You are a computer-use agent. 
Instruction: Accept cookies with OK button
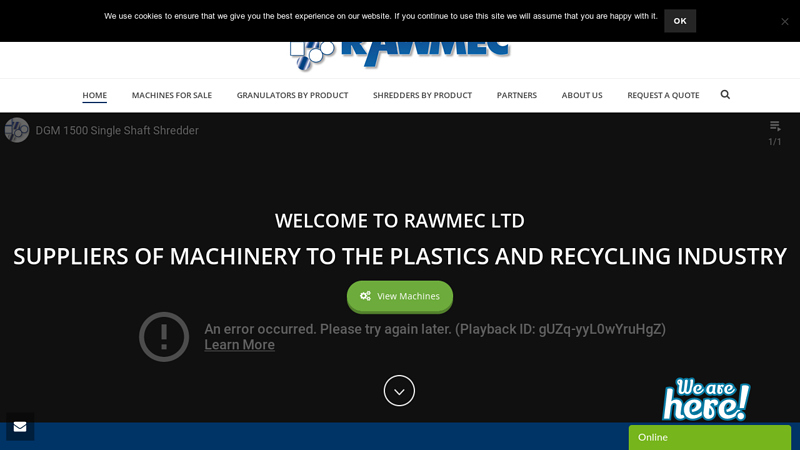(680, 21)
